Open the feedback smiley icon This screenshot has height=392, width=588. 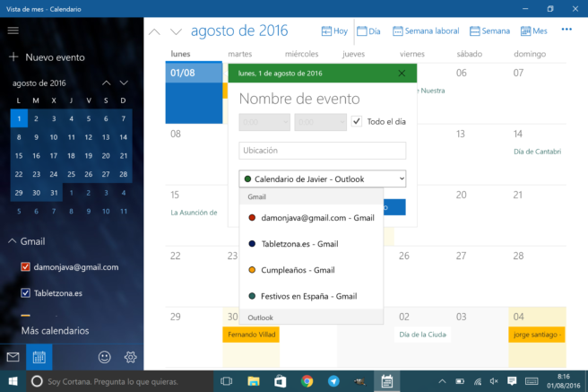click(105, 357)
